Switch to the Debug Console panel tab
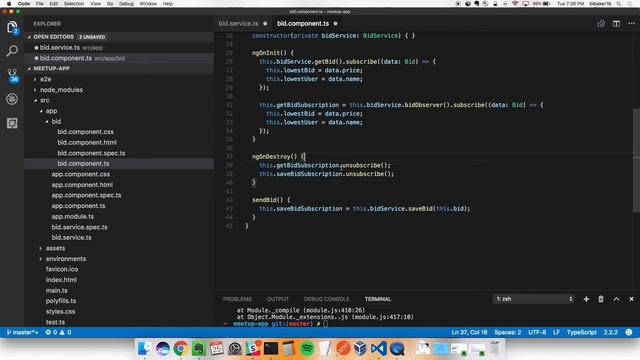Viewport: 640px width, 360px height. click(327, 299)
